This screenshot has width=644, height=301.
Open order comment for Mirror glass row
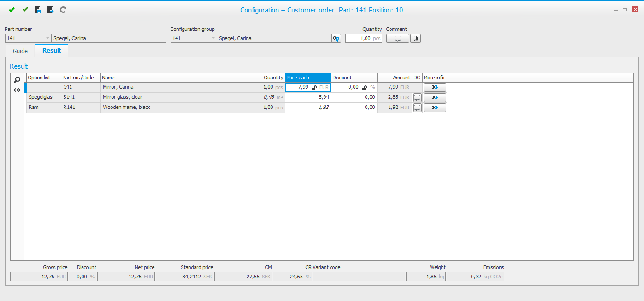[417, 97]
